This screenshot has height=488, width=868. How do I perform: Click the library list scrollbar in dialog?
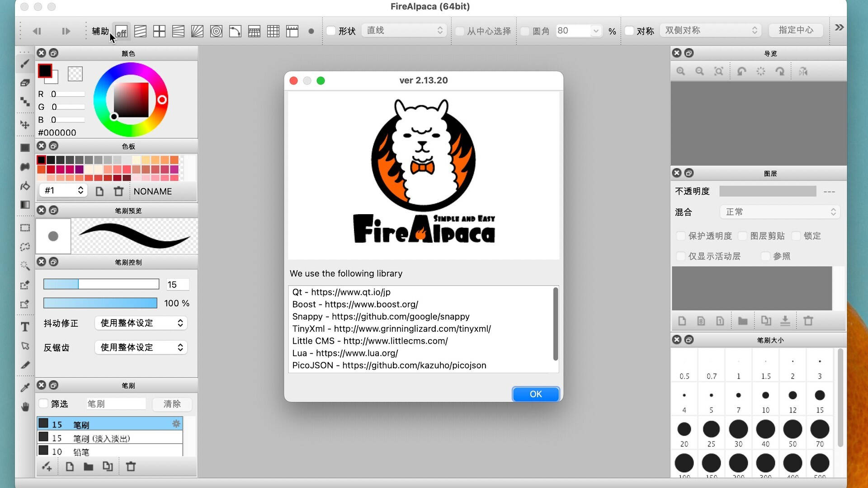(556, 324)
